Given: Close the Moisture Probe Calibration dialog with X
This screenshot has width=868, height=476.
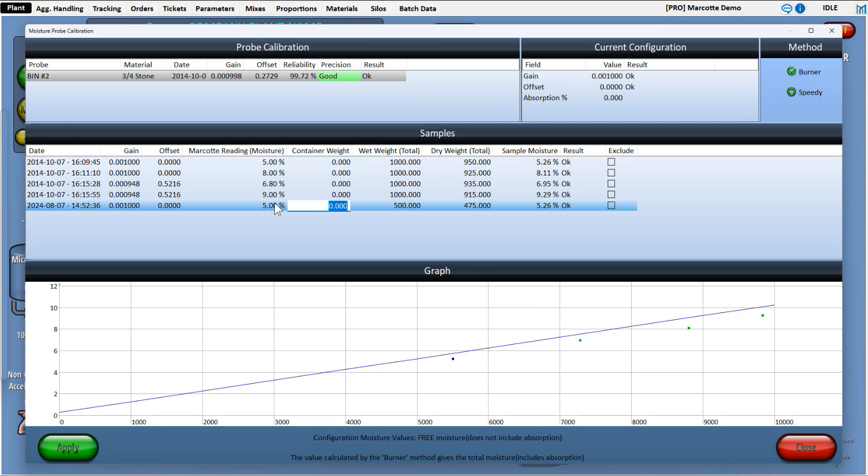Looking at the screenshot, I should click(832, 31).
